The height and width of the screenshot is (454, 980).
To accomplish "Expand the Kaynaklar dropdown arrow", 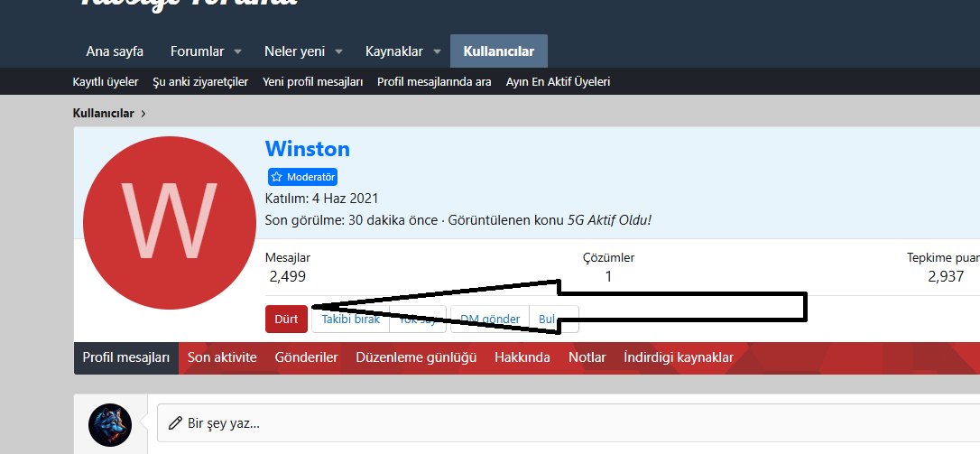I will 437,51.
